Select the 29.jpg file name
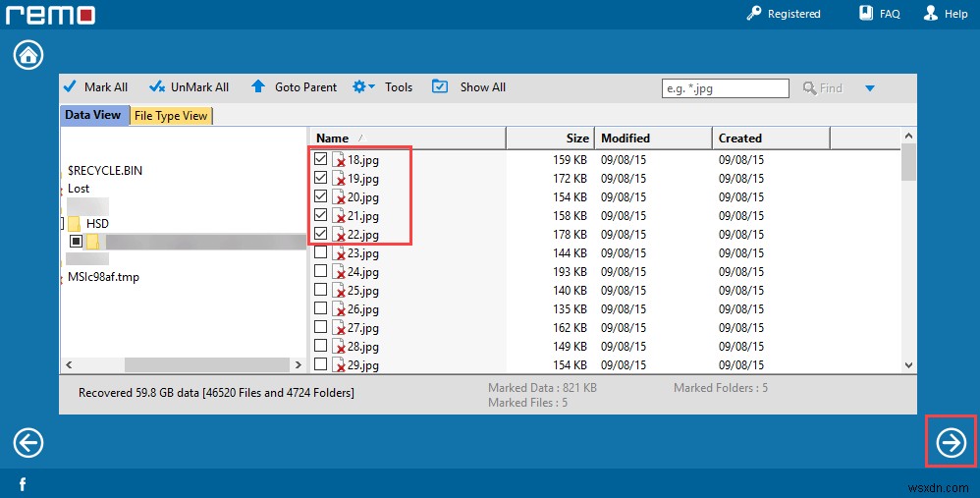Screen dimensions: 980x498 [363, 365]
